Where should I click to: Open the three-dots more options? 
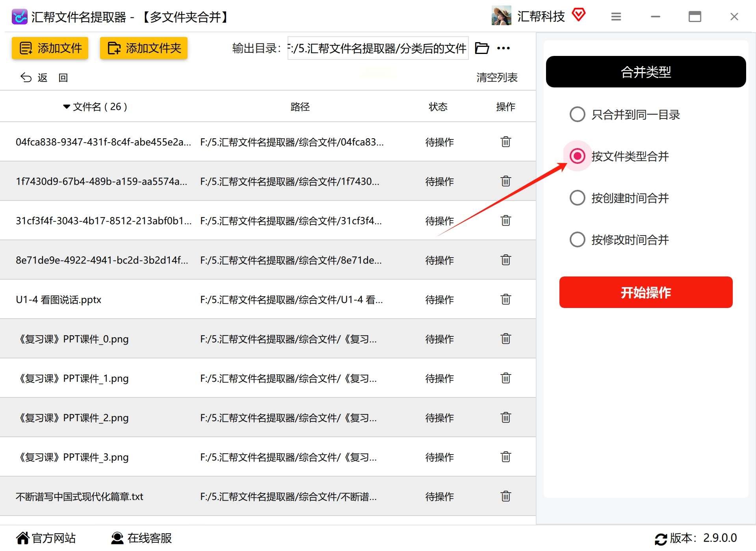point(503,48)
